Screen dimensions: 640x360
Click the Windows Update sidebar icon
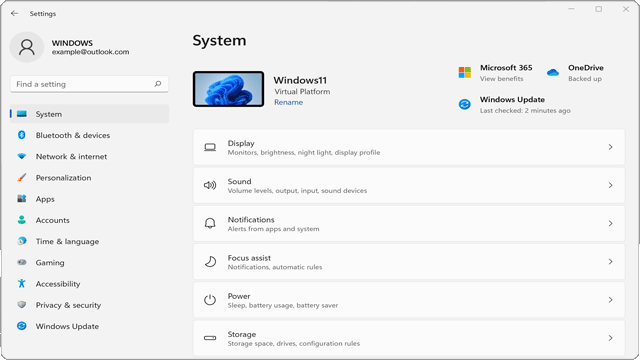[x=22, y=326]
